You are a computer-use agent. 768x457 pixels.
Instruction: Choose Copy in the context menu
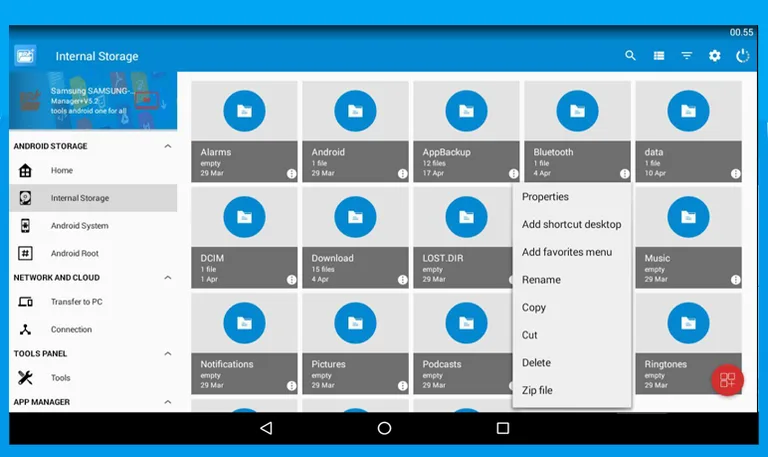(x=572, y=307)
